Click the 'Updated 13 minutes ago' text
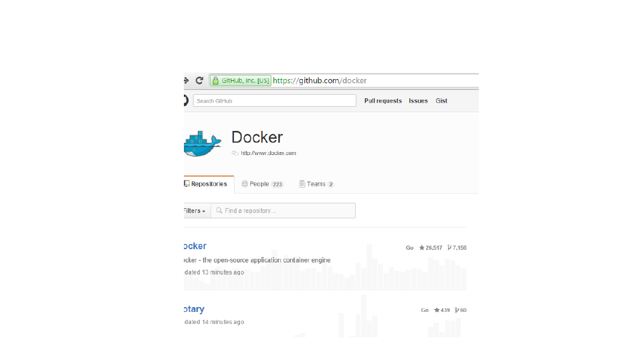The width and height of the screenshot is (644, 362). [214, 273]
